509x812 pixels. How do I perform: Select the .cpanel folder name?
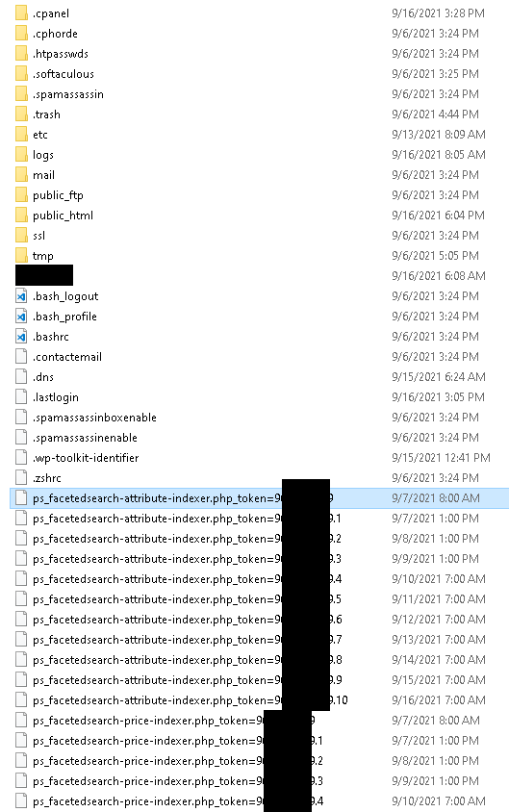pos(51,13)
